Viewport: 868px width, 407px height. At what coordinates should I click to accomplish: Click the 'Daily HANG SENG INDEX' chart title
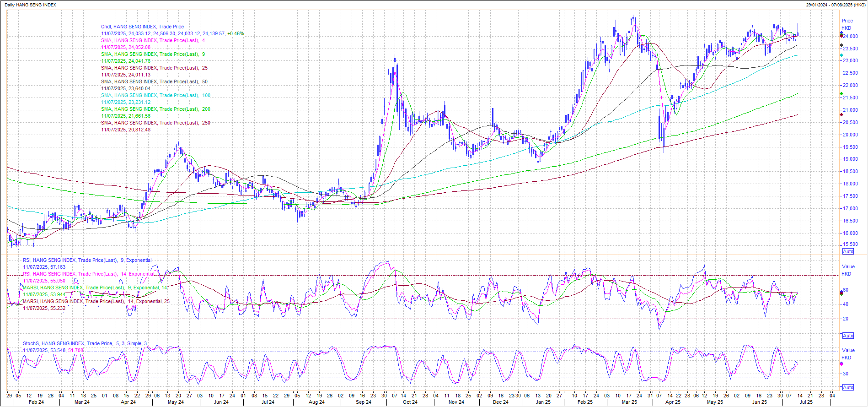30,5
